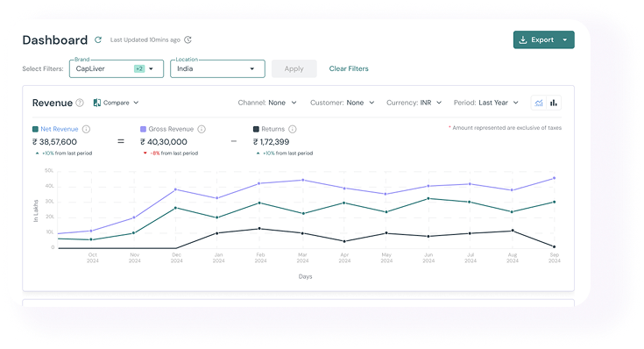The height and width of the screenshot is (349, 644).
Task: Click the info icon beside Net Revenue
Action: click(x=86, y=129)
